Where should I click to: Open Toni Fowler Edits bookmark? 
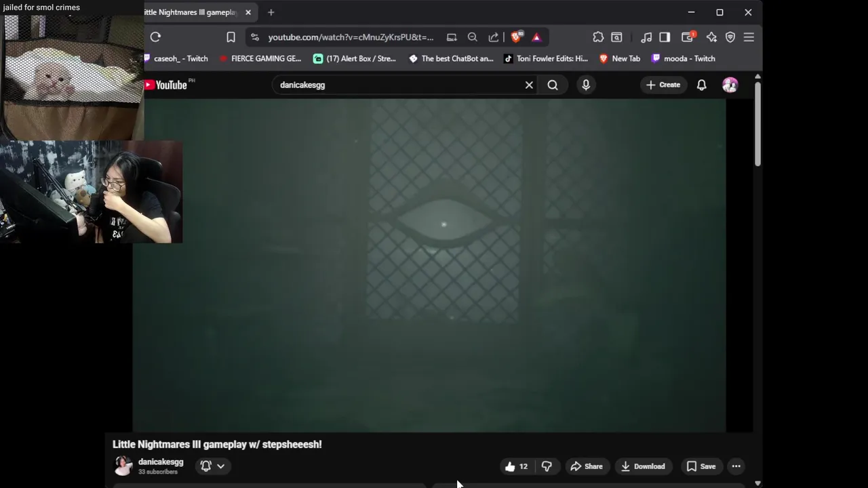pos(546,58)
